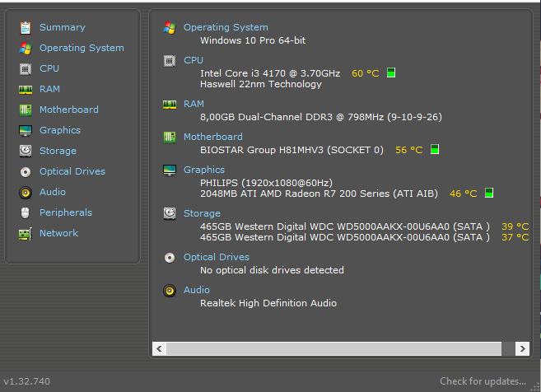Switch to the Operating System sidebar section
This screenshot has height=392, width=541.
[82, 48]
